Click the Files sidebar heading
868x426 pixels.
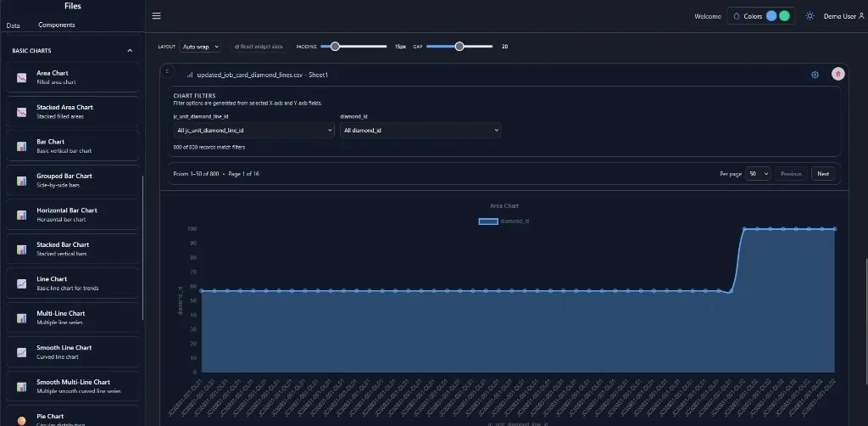(x=73, y=6)
